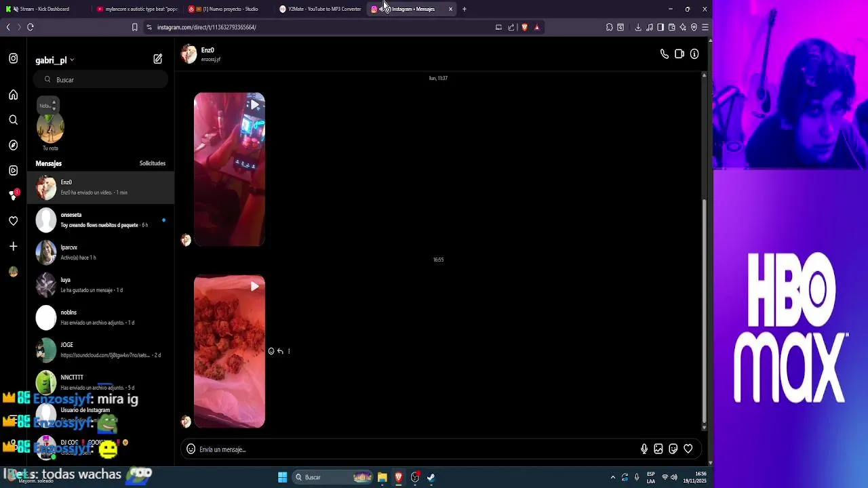Reply to the second video message
Image resolution: width=868 pixels, height=488 pixels.
(280, 351)
